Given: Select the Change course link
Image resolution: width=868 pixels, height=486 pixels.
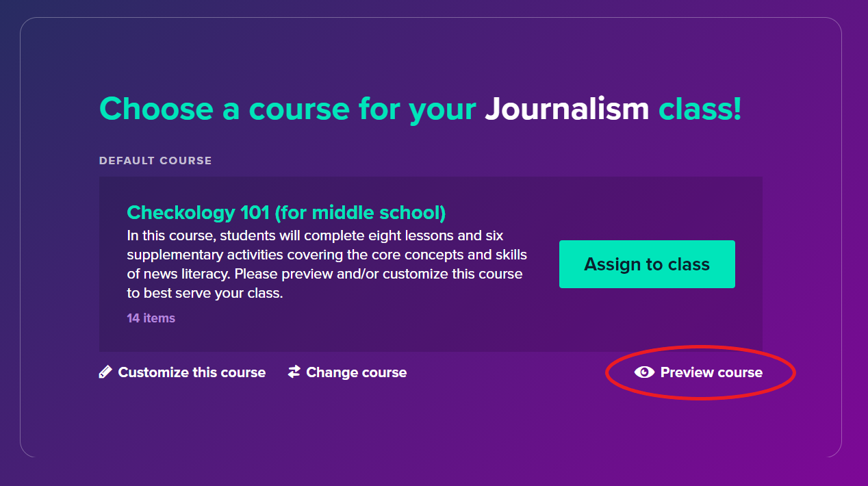Looking at the screenshot, I should coord(356,372).
